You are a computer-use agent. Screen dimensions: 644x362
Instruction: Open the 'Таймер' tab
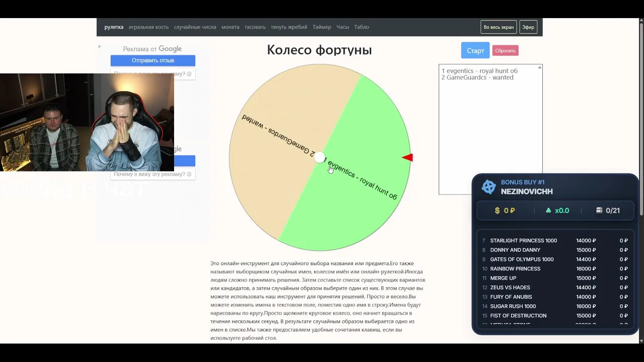click(x=321, y=27)
